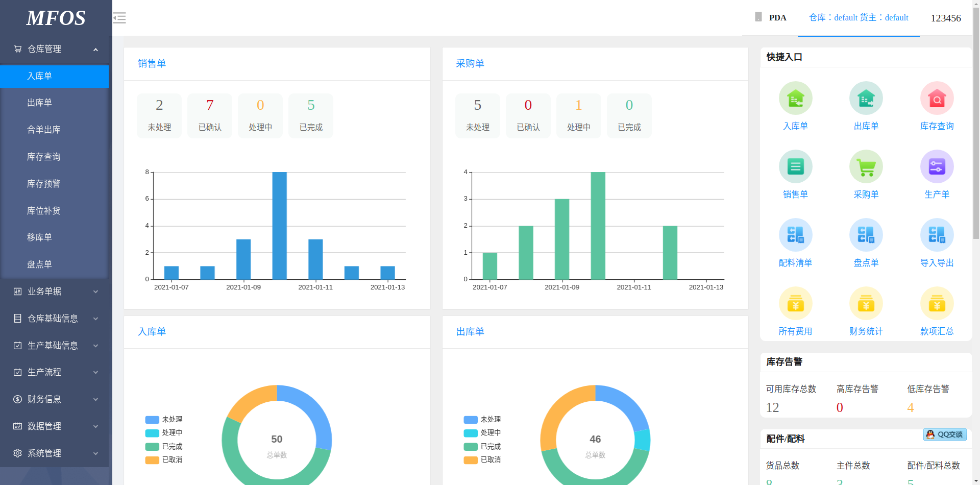Viewport: 980px width, 485px height.
Task: Open the 财务统计 quick entry icon
Action: click(866, 304)
